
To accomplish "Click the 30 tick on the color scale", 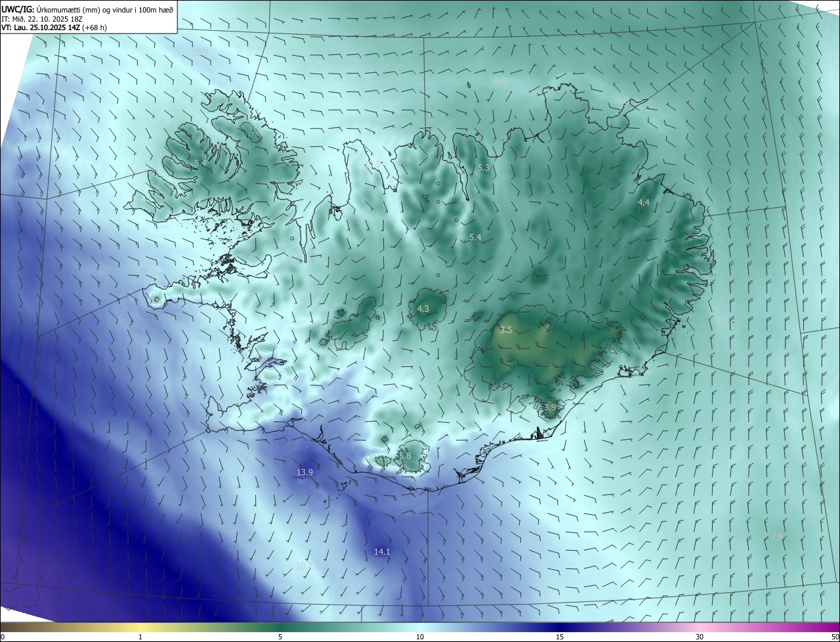I will [700, 637].
